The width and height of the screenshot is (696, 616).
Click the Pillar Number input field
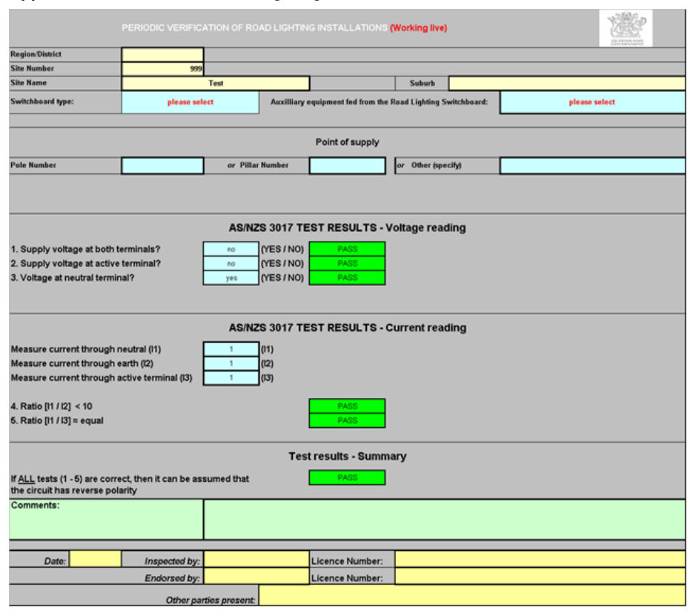click(x=347, y=165)
